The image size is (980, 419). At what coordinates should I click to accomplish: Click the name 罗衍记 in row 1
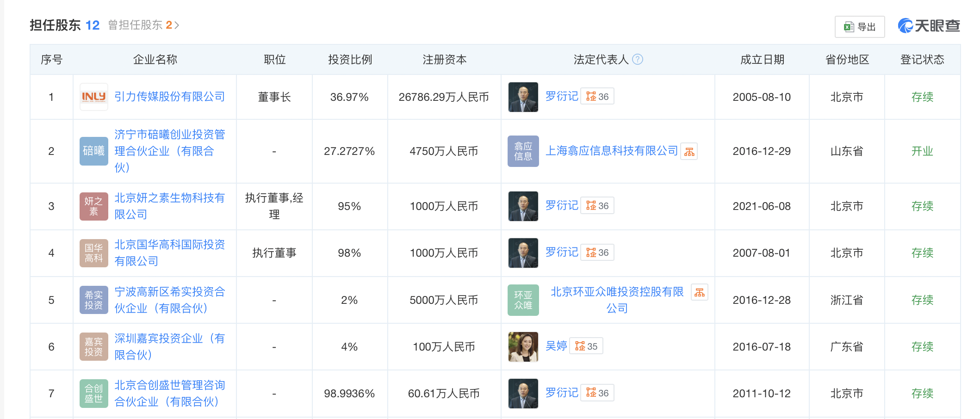coord(562,96)
